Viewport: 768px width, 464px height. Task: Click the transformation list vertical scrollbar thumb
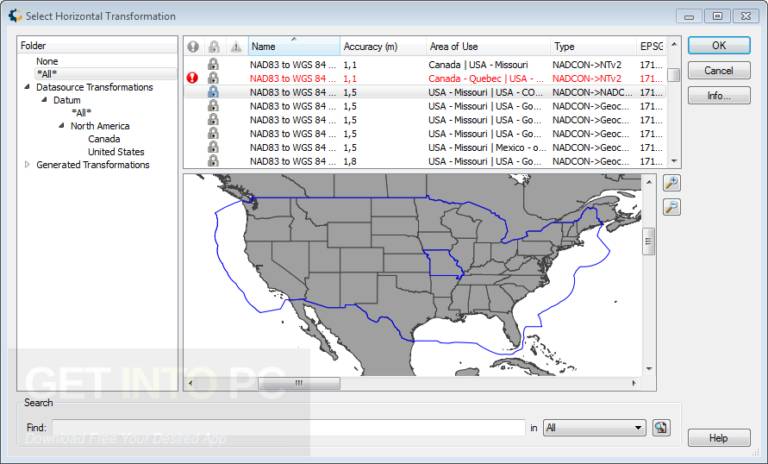coord(674,75)
